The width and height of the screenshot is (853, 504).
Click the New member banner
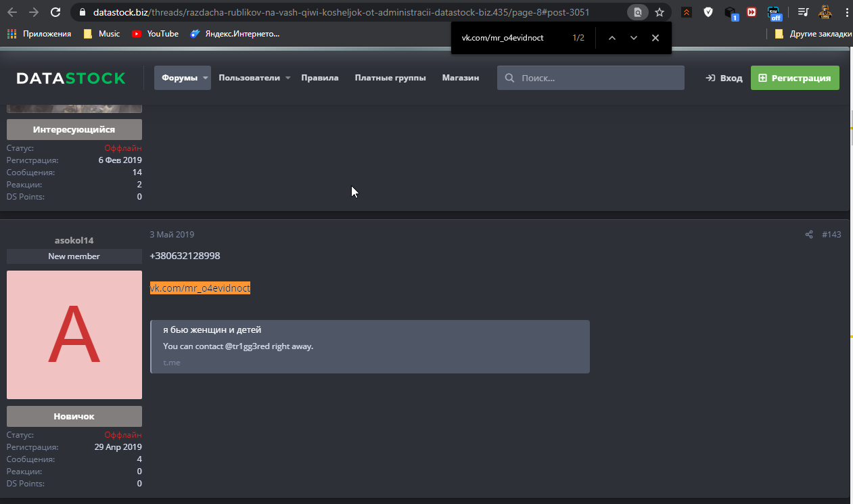click(74, 256)
